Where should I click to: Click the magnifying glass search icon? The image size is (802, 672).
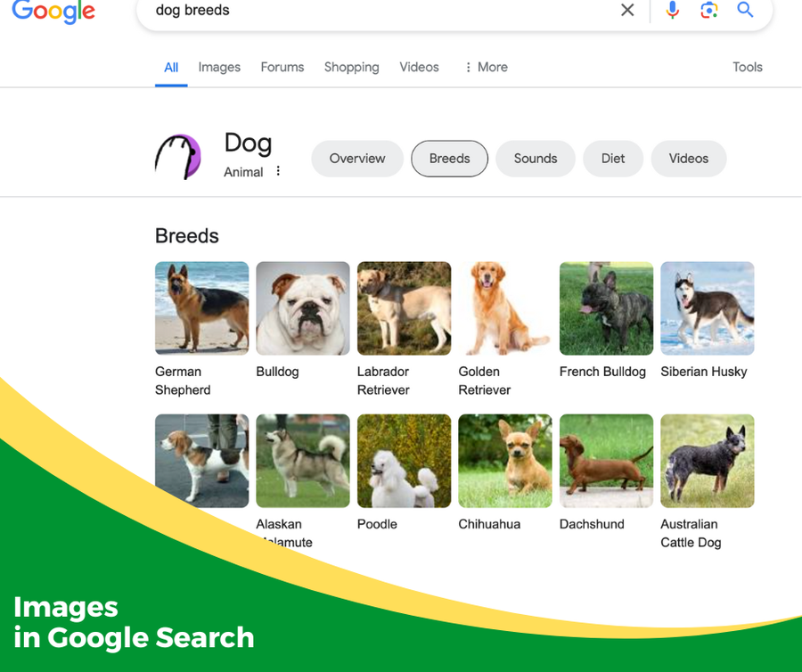pos(745,10)
